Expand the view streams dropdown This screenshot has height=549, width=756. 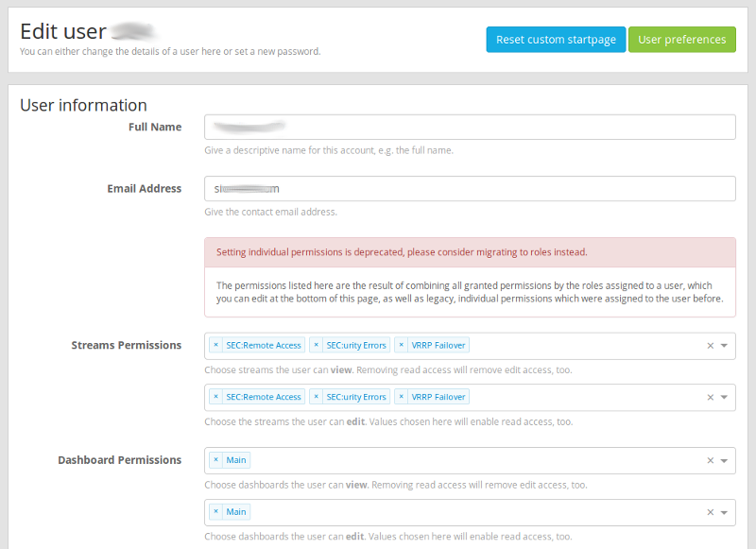click(724, 346)
